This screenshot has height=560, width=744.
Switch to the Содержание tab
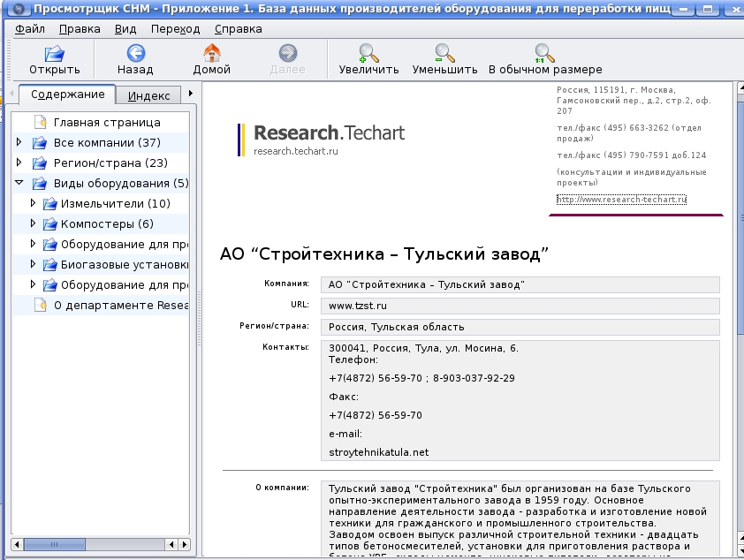tap(67, 95)
